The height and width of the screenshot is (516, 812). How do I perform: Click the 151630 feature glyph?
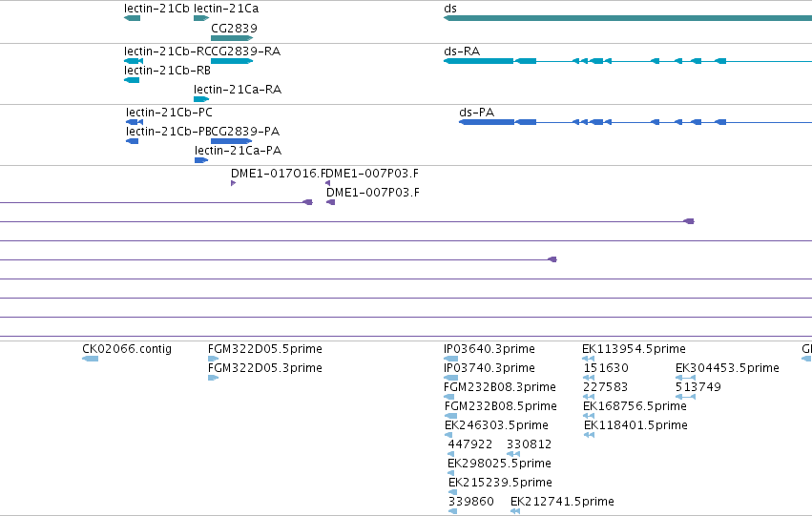589,378
